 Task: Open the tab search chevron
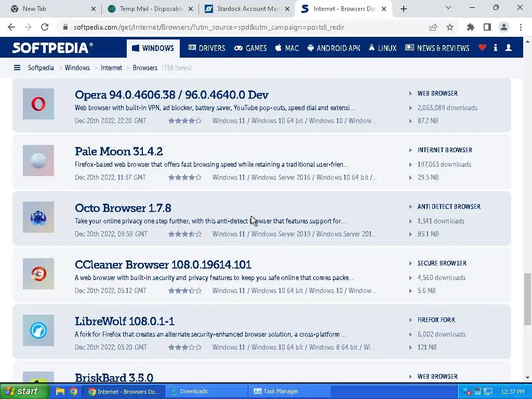pyautogui.click(x=448, y=7)
